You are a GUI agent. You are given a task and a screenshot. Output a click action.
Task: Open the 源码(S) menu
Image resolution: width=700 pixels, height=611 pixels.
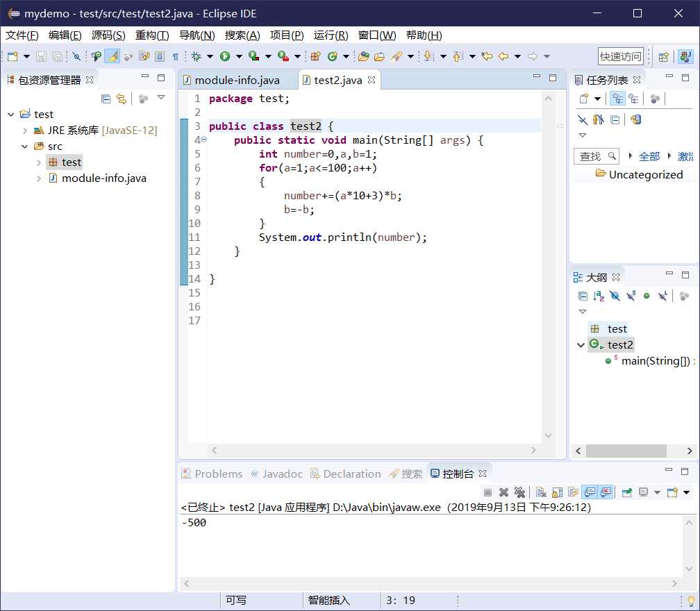coord(108,35)
